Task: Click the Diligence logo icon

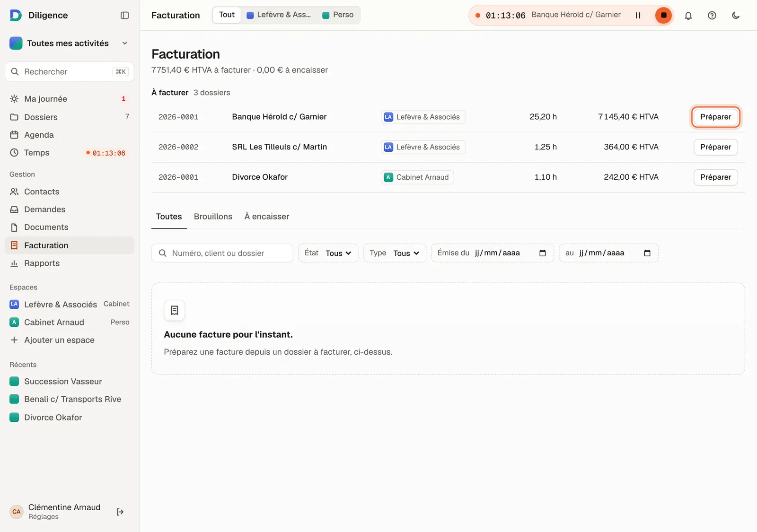Action: (x=16, y=15)
